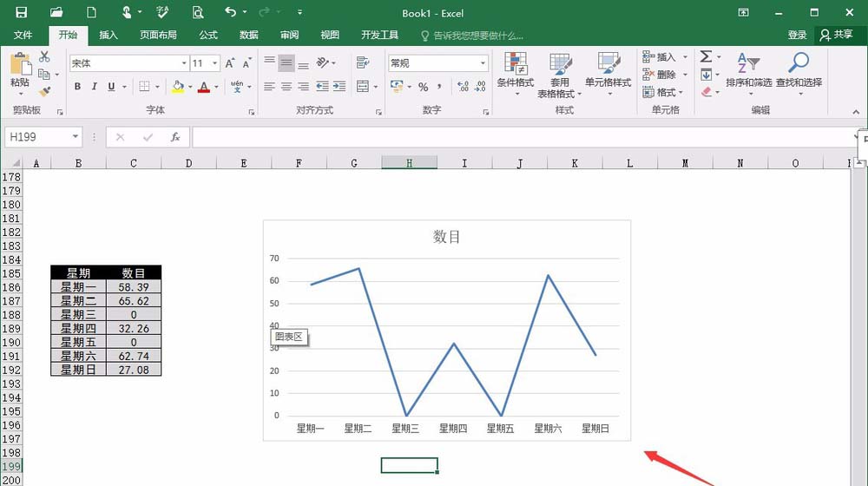
Task: Click the Tell me search box
Action: point(472,36)
